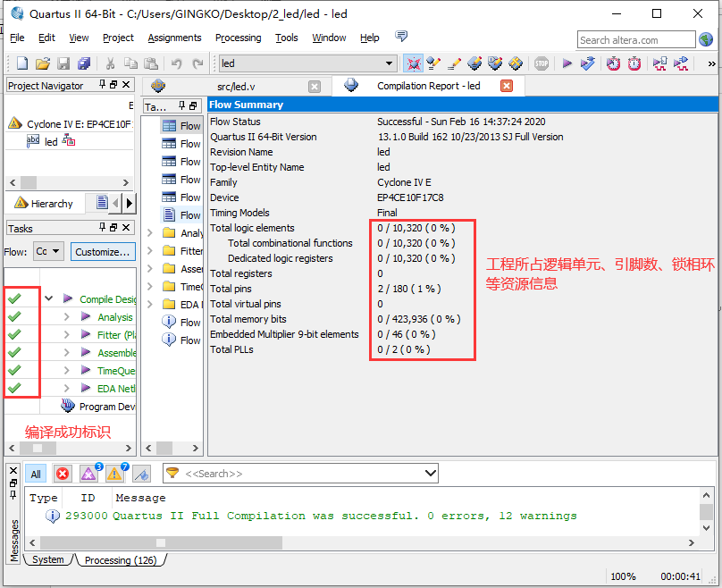
Task: Click the Start Compilation play icon
Action: (x=567, y=63)
